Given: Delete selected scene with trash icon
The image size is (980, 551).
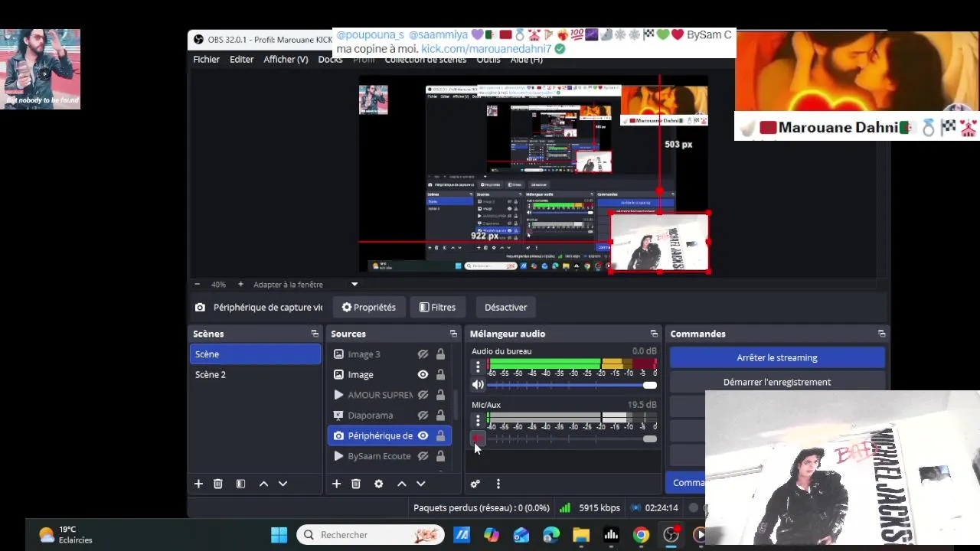Looking at the screenshot, I should point(218,484).
